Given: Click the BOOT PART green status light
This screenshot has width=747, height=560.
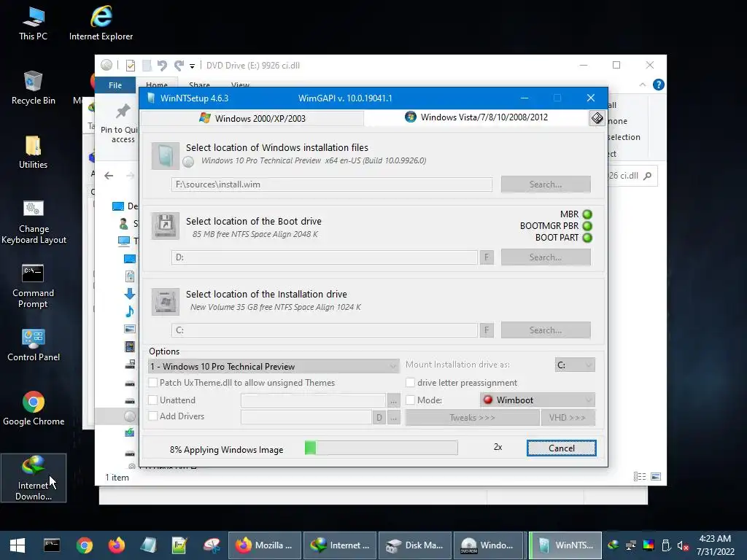Looking at the screenshot, I should 587,238.
